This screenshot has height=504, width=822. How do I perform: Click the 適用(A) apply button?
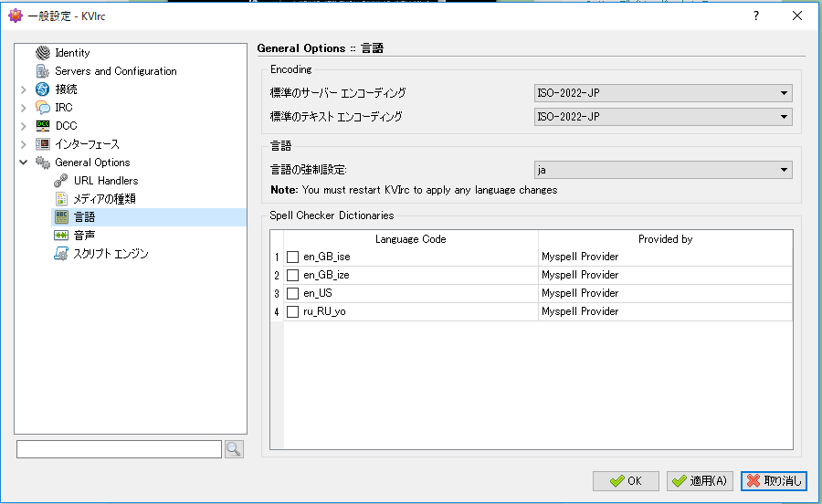pos(700,481)
